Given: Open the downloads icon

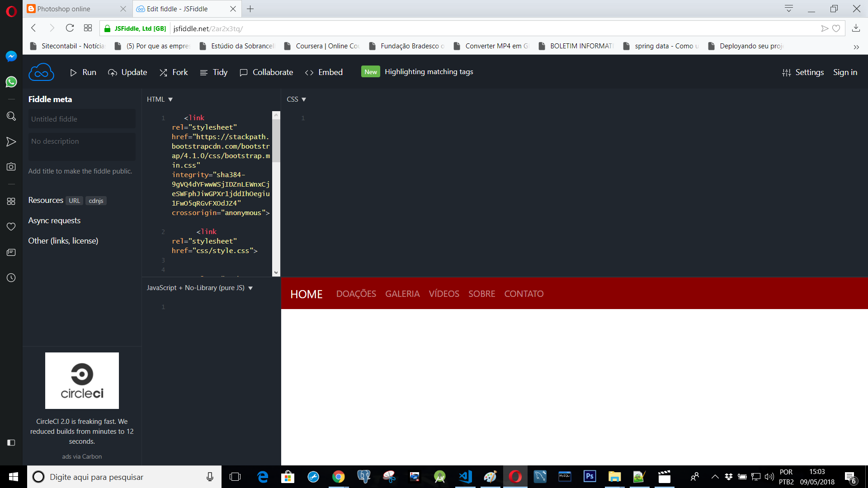Looking at the screenshot, I should tap(856, 28).
